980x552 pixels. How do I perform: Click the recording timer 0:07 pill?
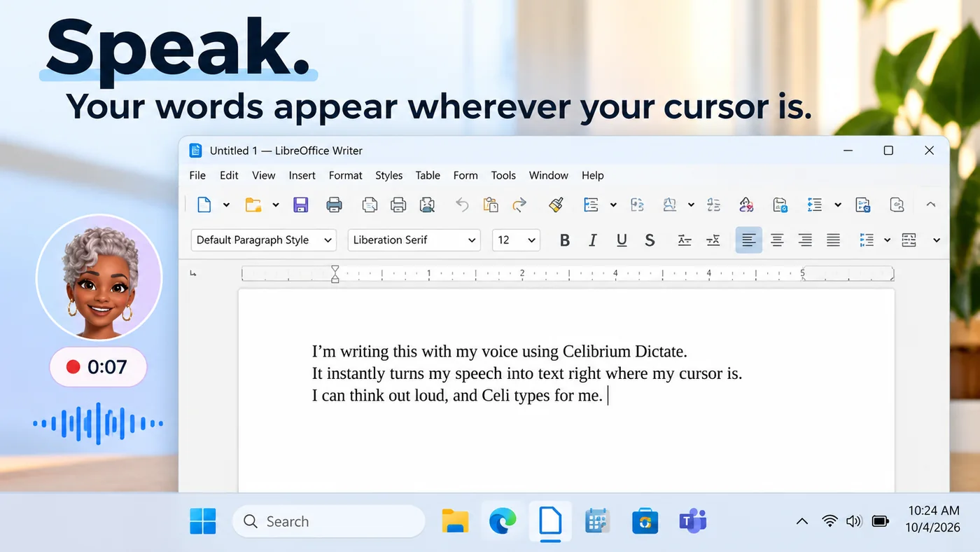click(98, 366)
